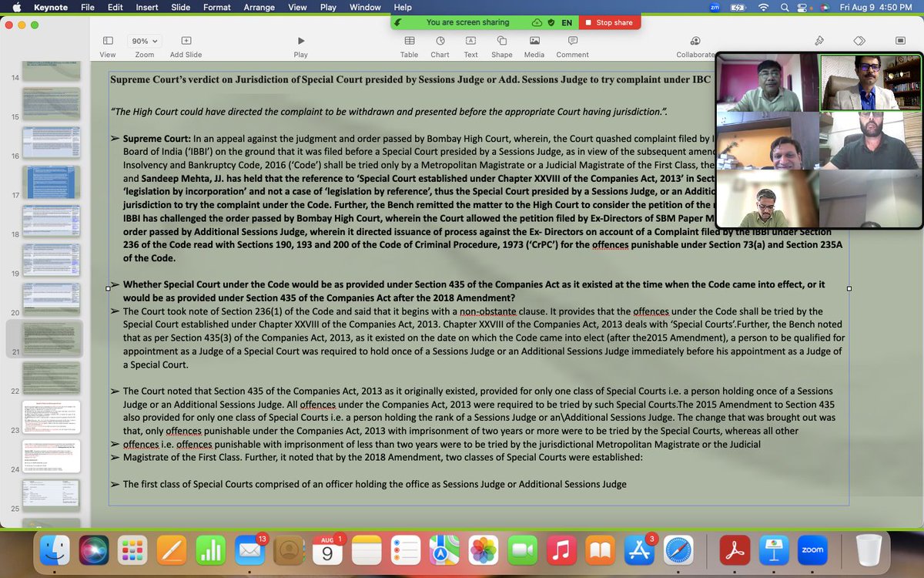Select slide 16 thumbnail in navigator
Screen dimensions: 924x578
click(51, 142)
